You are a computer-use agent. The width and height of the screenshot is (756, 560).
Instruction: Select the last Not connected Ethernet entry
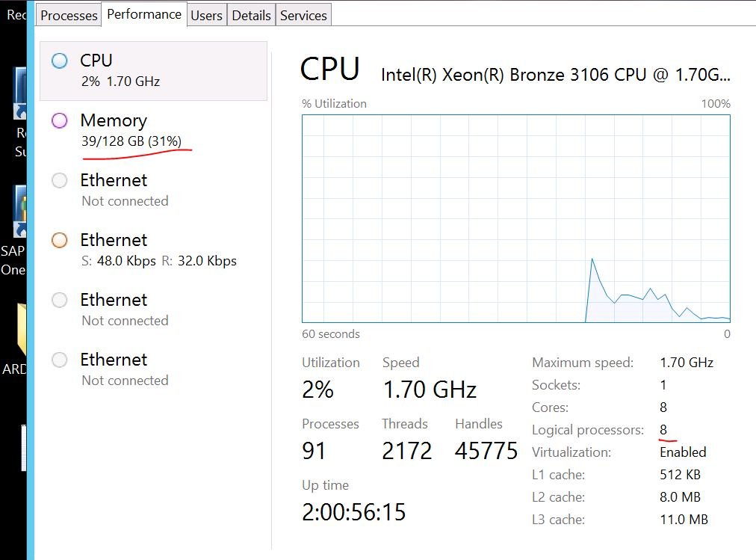point(153,370)
